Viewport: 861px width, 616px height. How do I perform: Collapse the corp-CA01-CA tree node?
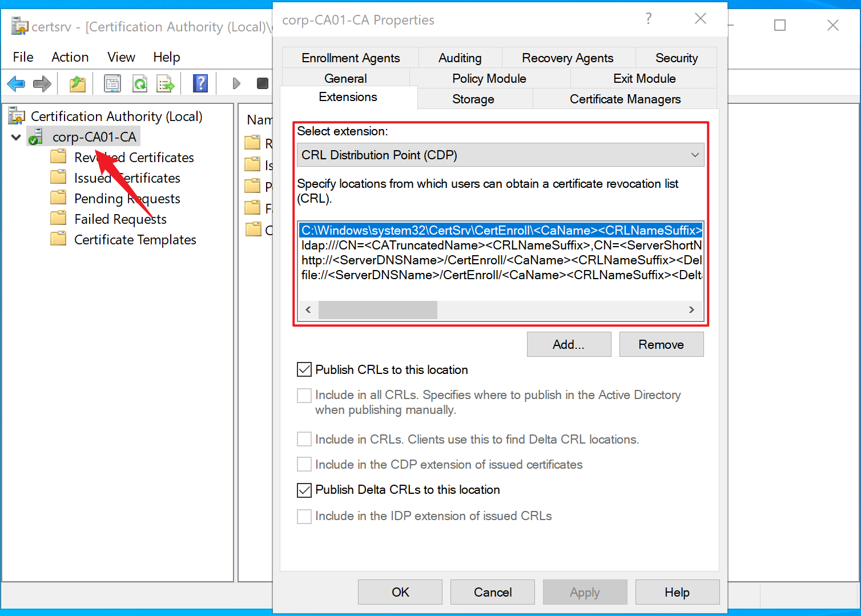click(x=16, y=137)
